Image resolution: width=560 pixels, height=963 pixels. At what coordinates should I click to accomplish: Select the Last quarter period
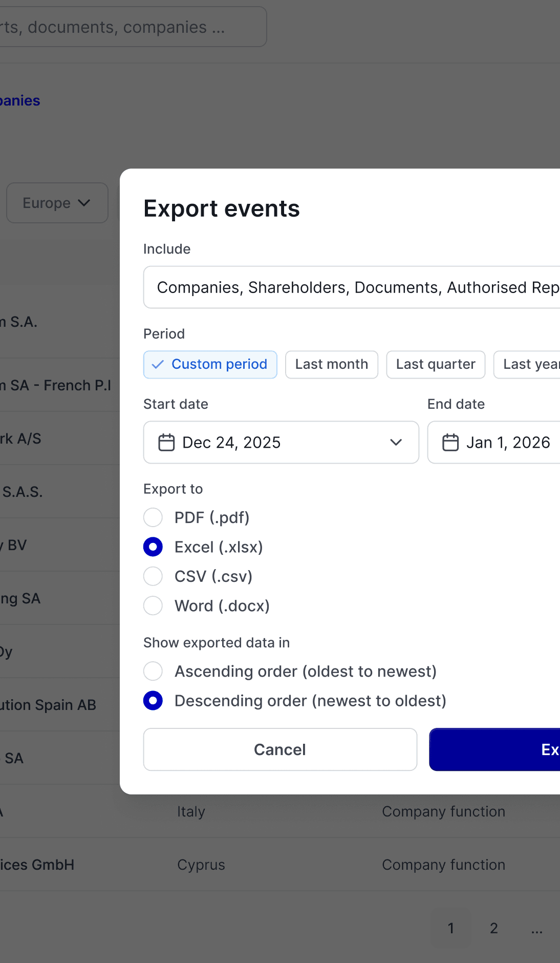(436, 365)
